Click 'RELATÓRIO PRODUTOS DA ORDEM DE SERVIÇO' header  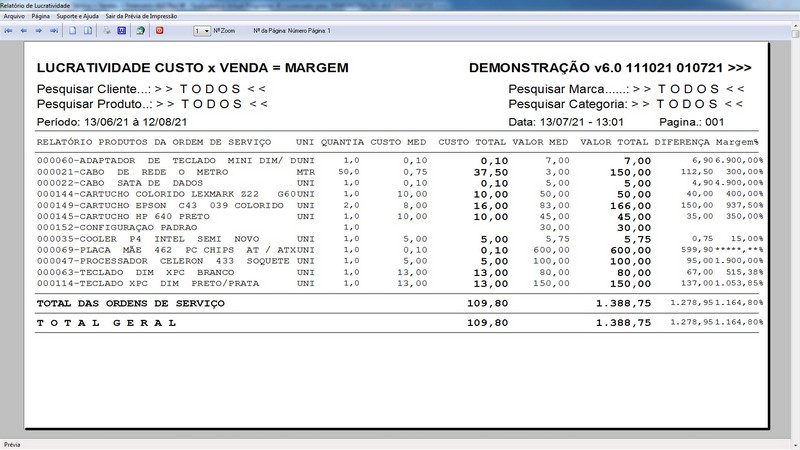[x=154, y=142]
